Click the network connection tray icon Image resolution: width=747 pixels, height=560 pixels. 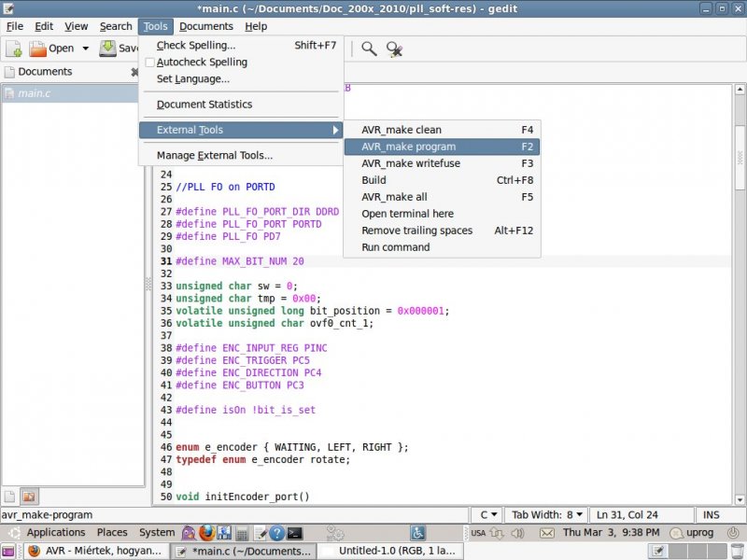tap(497, 533)
